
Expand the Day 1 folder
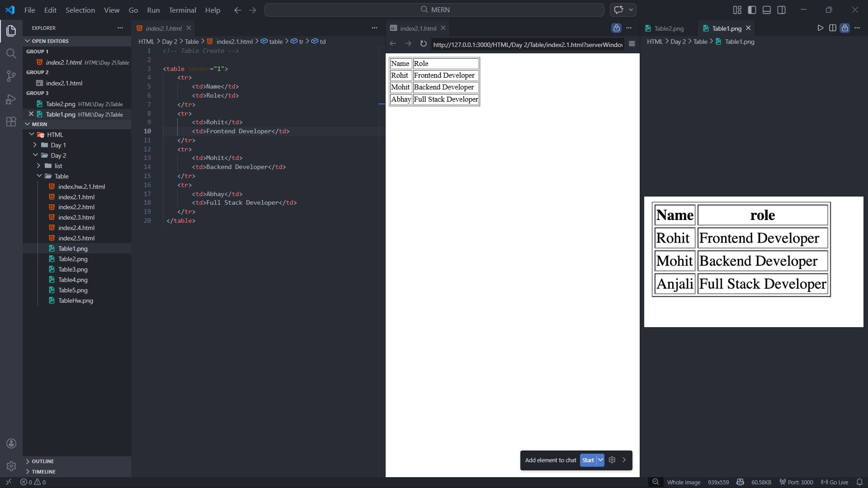58,145
